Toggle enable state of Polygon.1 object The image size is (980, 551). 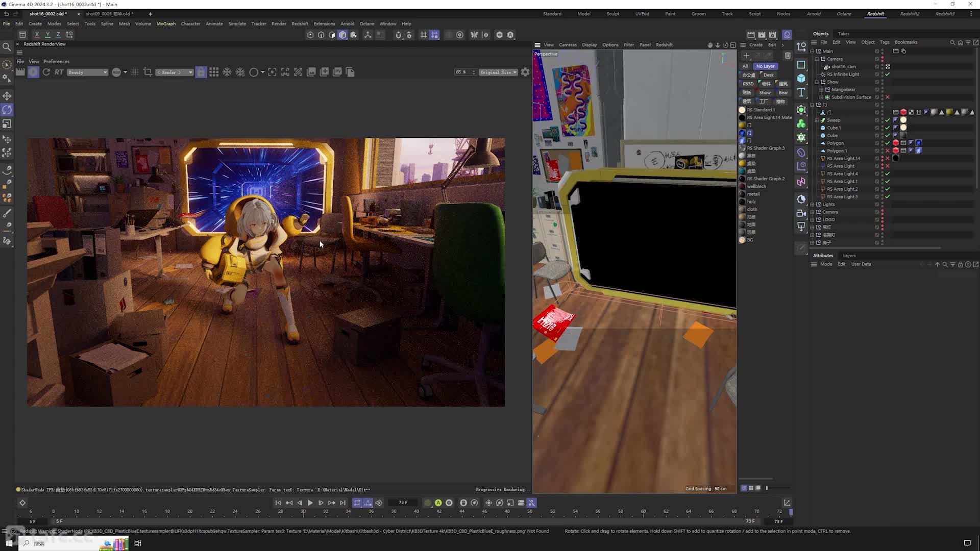[888, 151]
